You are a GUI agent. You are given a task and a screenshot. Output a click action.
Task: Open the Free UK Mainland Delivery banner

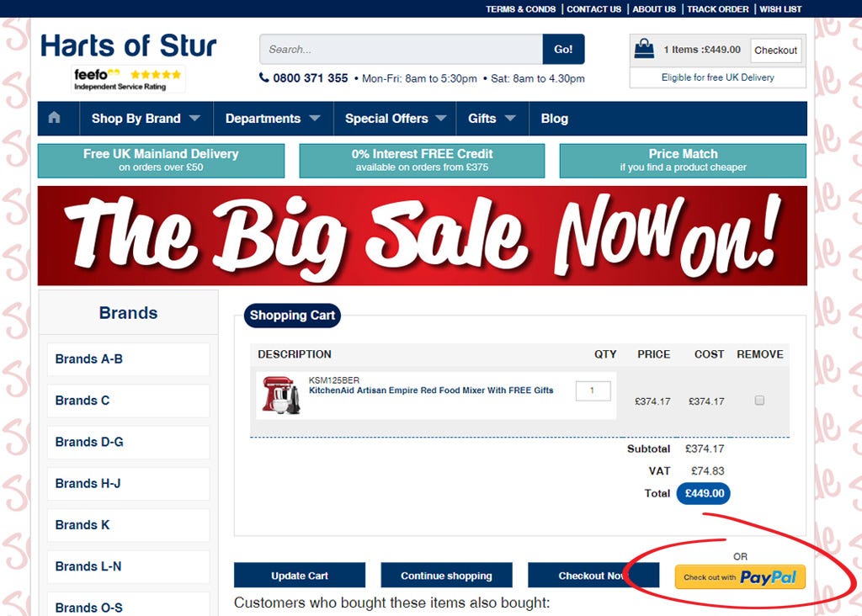(x=161, y=161)
